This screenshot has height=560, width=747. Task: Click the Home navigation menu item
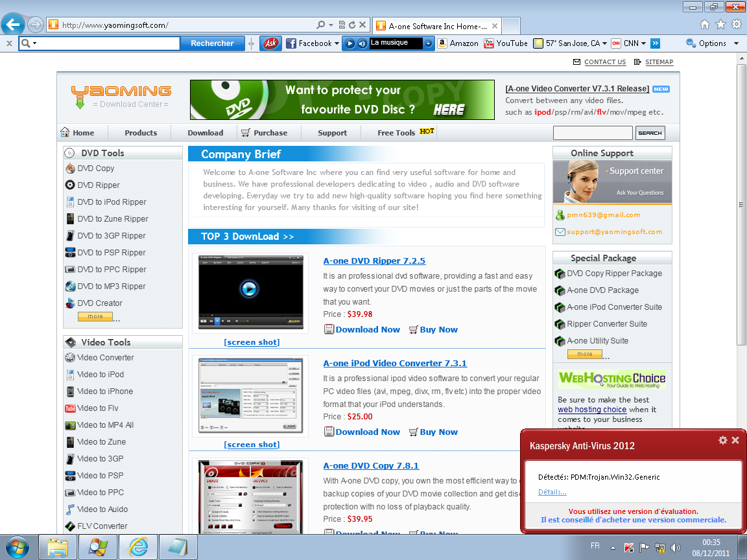tap(77, 133)
